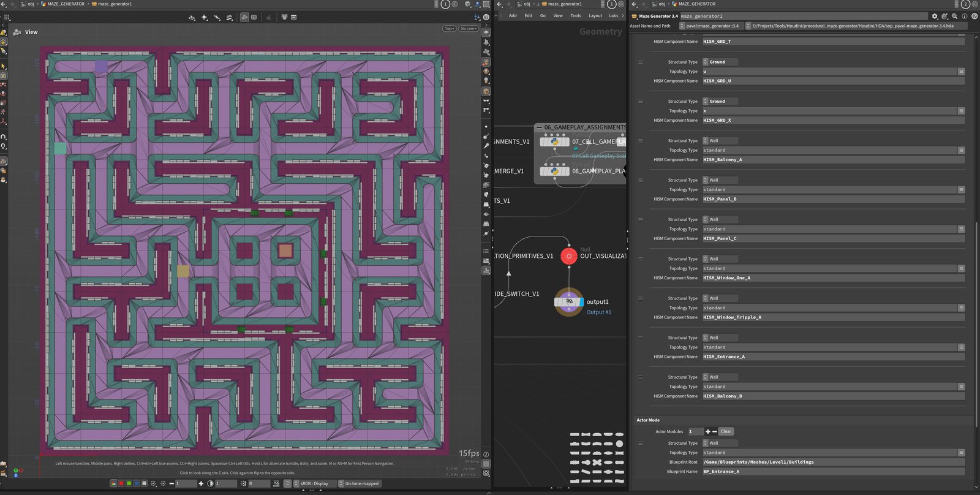The width and height of the screenshot is (980, 495).
Task: Open Layout menu in network editor
Action: (595, 16)
